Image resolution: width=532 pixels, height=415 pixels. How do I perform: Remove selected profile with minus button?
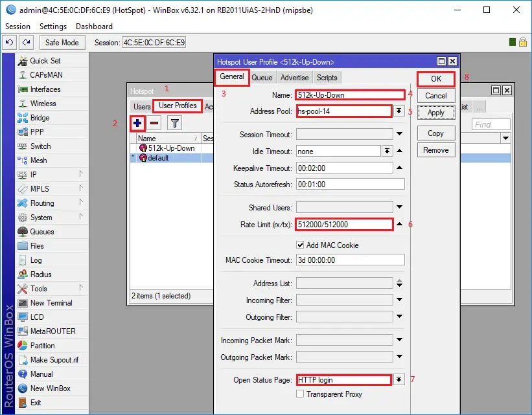(154, 123)
